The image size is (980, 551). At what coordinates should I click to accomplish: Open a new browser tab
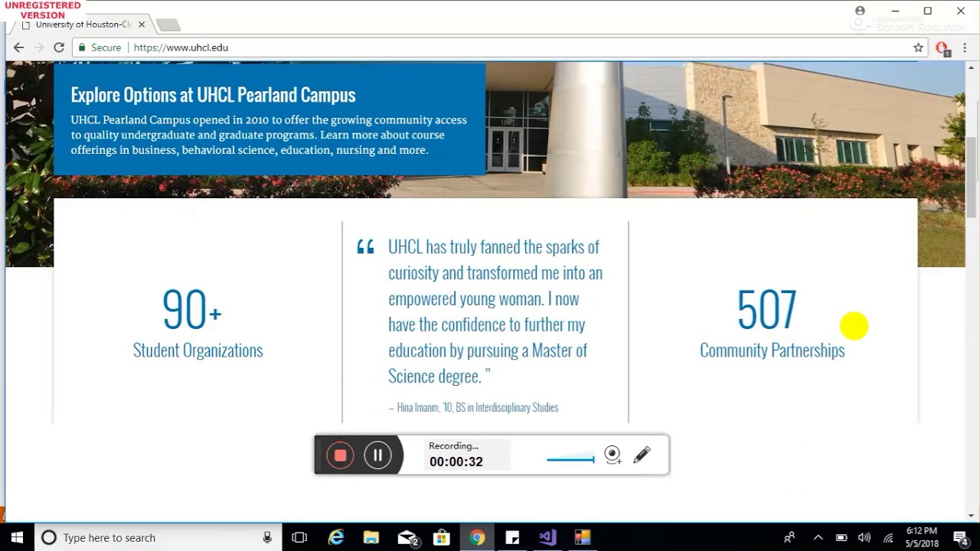tap(168, 25)
